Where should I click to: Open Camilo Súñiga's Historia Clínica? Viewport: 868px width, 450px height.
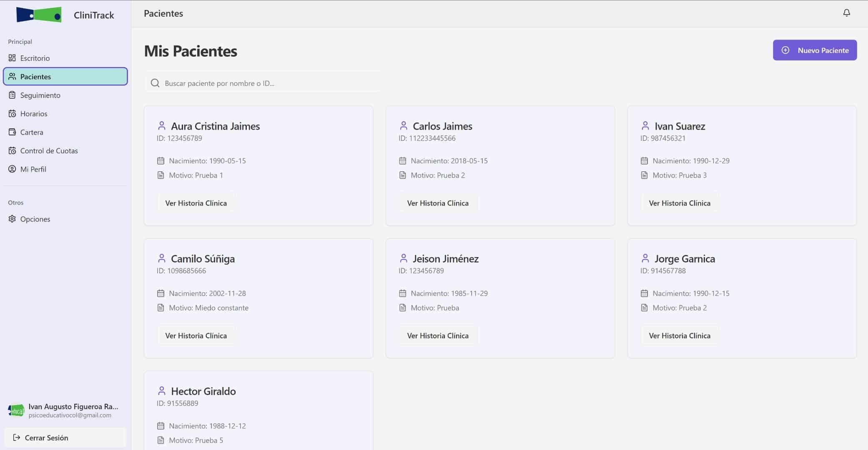pyautogui.click(x=196, y=335)
